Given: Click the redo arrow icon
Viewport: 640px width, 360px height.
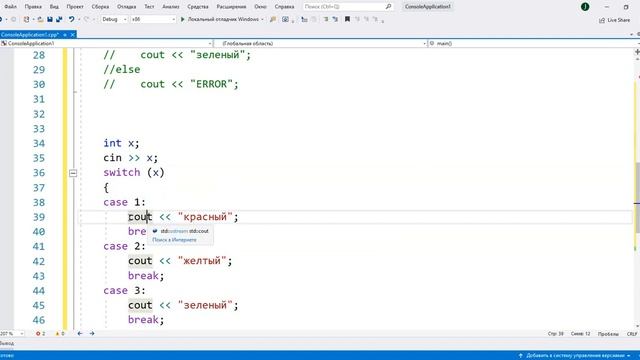Looking at the screenshot, I should 86,19.
